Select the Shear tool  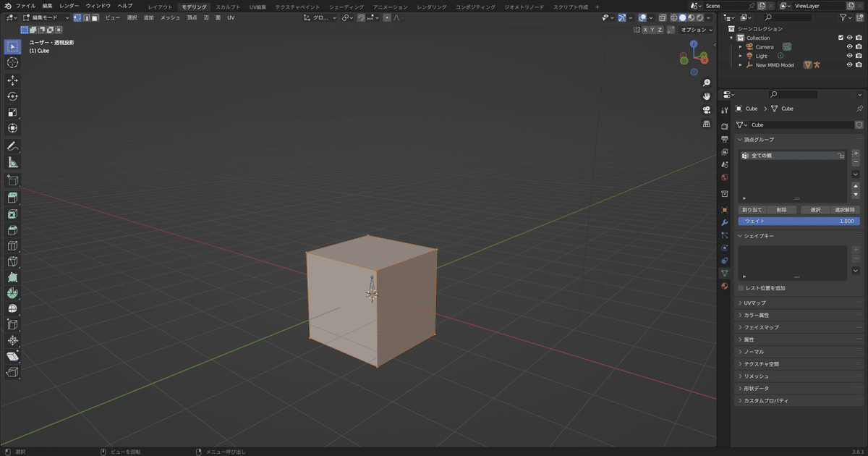click(12, 357)
